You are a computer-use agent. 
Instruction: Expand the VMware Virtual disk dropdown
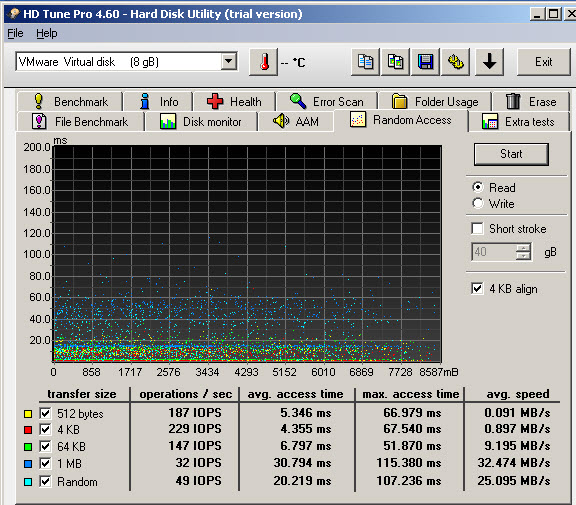click(x=228, y=61)
